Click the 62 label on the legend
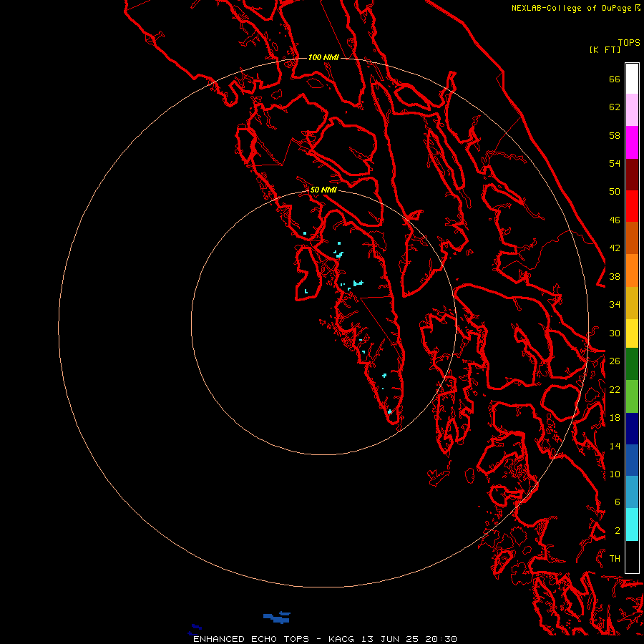 pos(615,107)
